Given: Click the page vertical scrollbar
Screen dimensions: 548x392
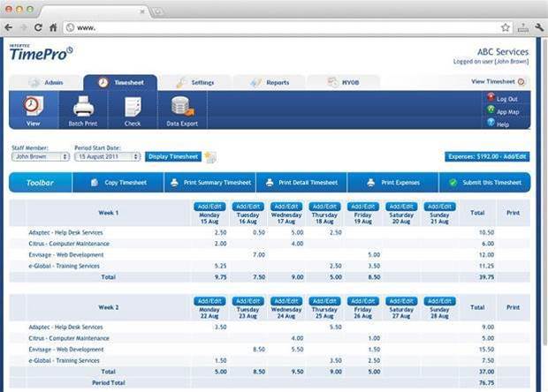Looking at the screenshot, I should click(x=544, y=192).
